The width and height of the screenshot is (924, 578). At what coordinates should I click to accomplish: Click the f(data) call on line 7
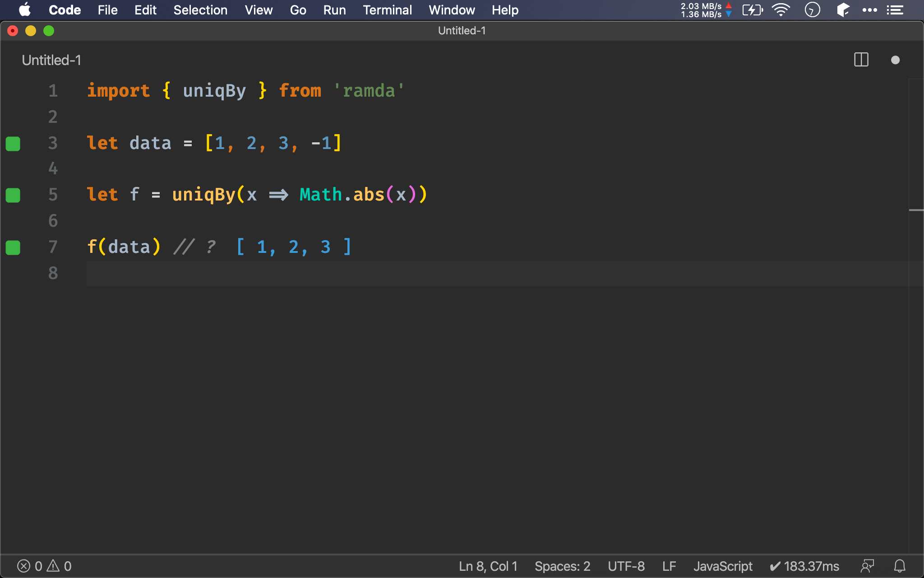click(x=124, y=247)
